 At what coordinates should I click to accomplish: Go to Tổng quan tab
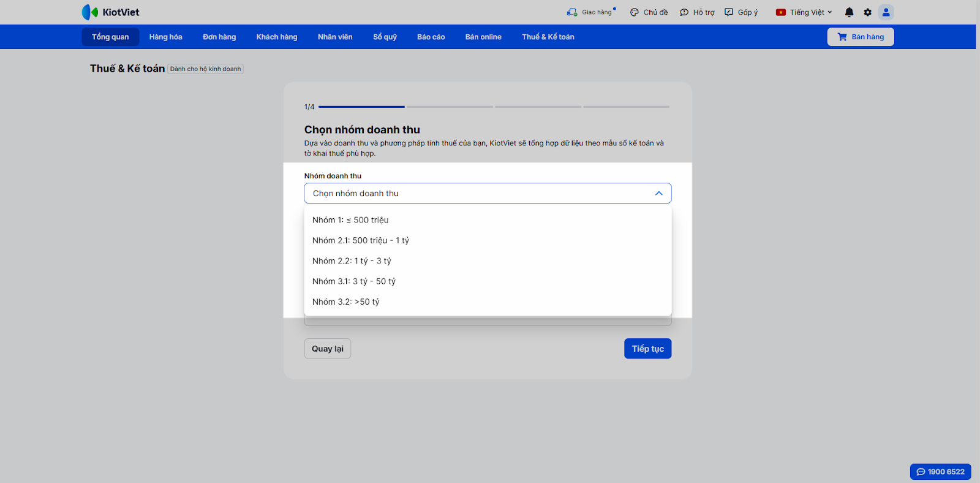point(110,37)
